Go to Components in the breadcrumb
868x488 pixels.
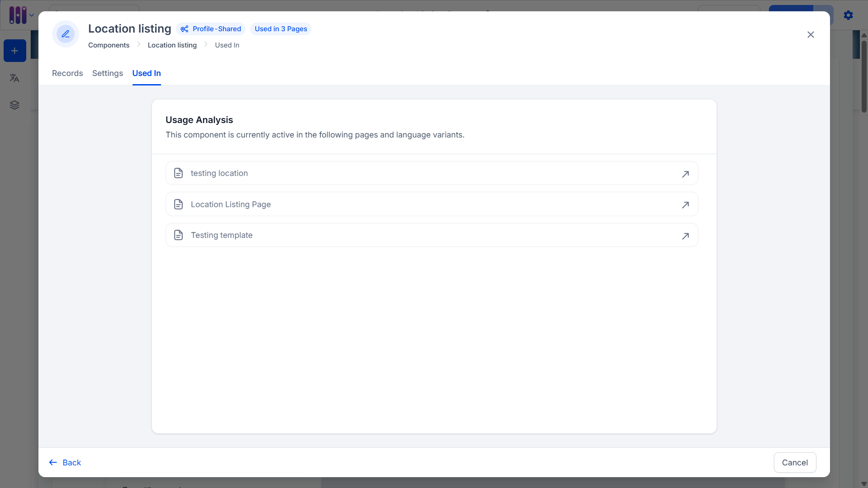click(x=109, y=45)
